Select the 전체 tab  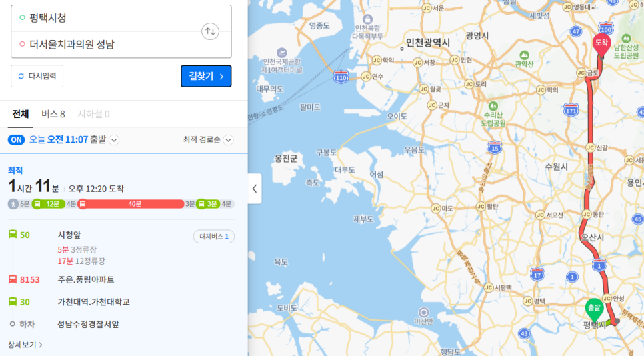[21, 114]
